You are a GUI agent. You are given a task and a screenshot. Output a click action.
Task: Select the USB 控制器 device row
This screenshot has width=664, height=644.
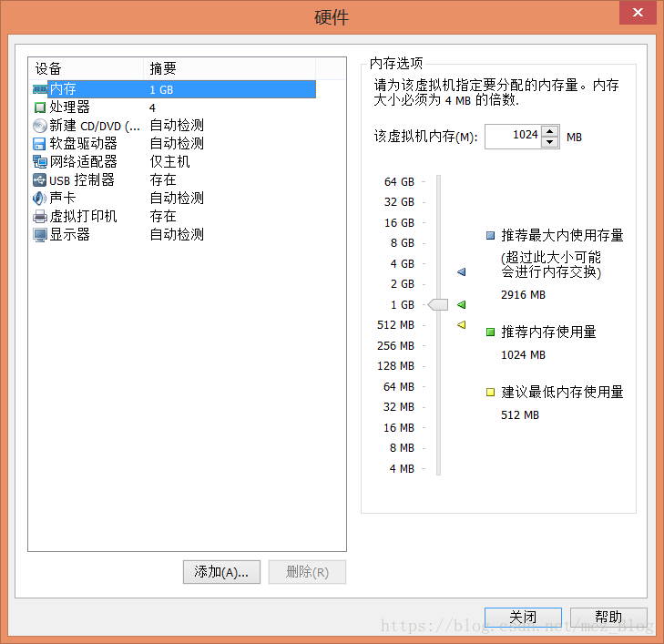(x=174, y=180)
